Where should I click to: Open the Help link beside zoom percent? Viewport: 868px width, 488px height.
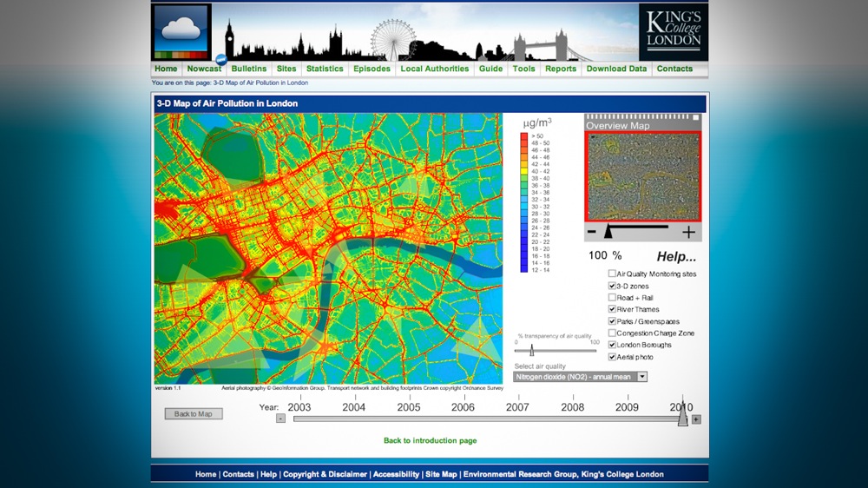click(x=676, y=256)
